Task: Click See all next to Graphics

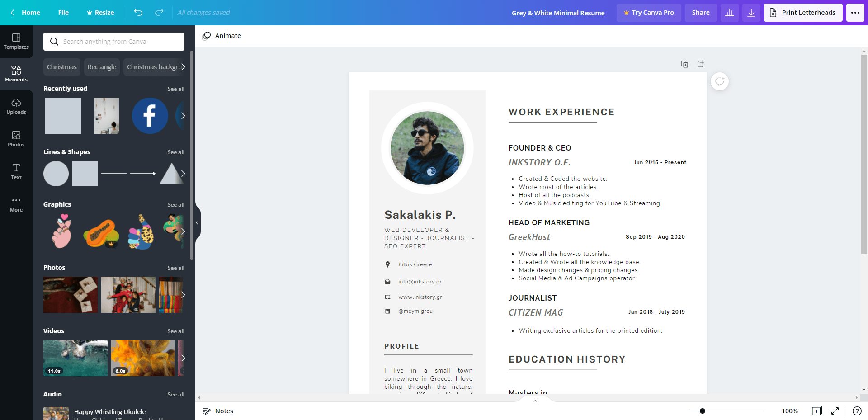Action: tap(176, 205)
